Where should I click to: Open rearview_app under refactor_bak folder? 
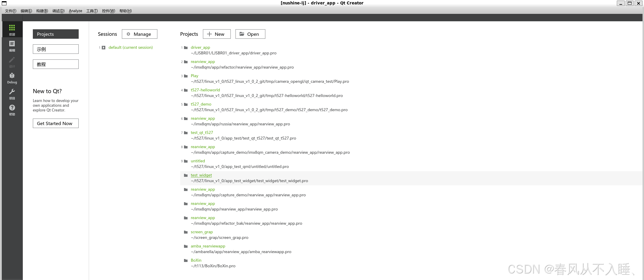click(x=203, y=218)
